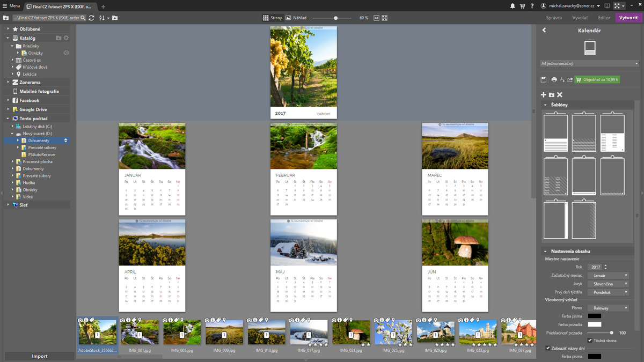
Task: Switch to Náhľad preview mode
Action: 296,18
